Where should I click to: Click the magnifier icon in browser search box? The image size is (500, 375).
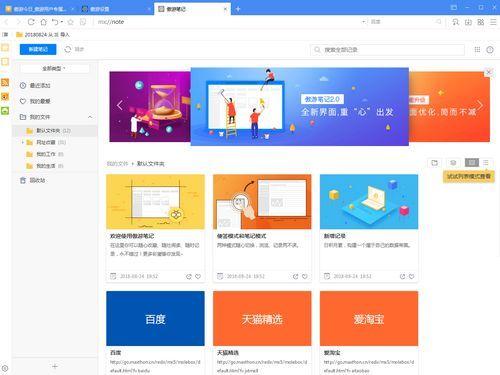click(x=439, y=22)
